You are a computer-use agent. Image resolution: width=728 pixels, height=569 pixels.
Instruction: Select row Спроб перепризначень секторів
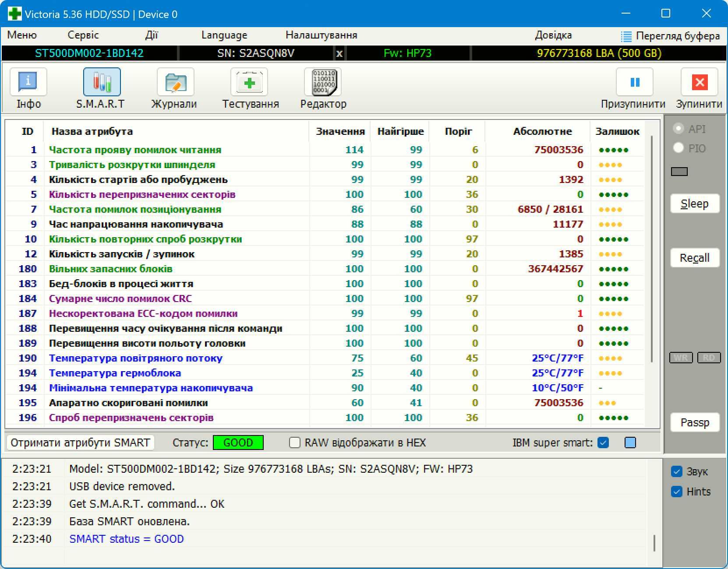coord(325,418)
